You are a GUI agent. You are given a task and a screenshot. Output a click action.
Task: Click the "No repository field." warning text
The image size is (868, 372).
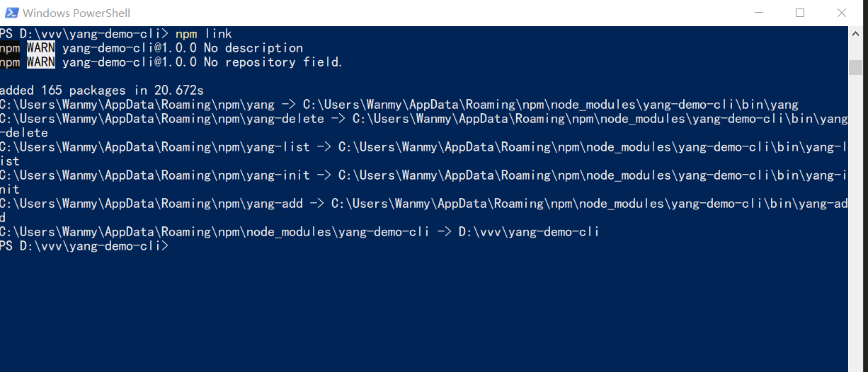pyautogui.click(x=273, y=62)
